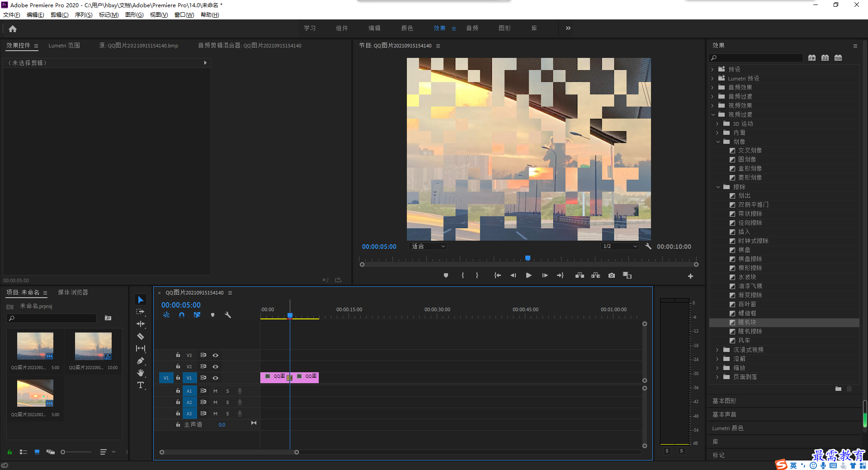The image size is (868, 470).
Task: Expand the 预设 effects folder
Action: (713, 69)
